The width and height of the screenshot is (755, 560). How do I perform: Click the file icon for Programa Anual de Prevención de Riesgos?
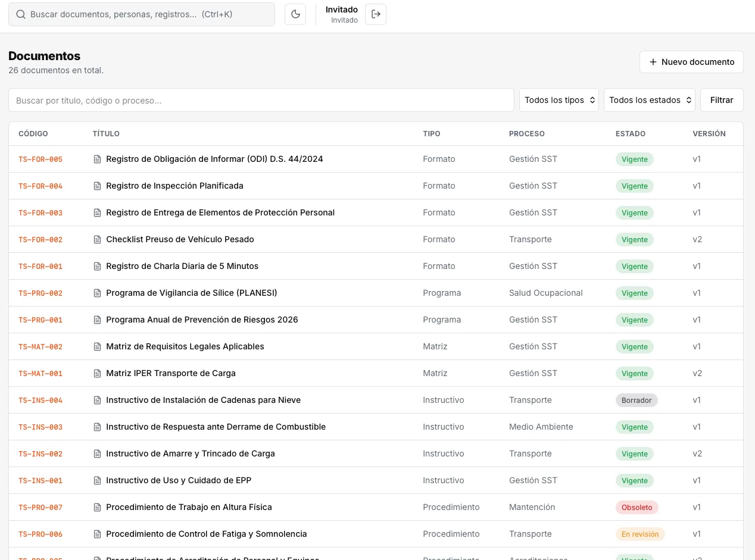[98, 320]
